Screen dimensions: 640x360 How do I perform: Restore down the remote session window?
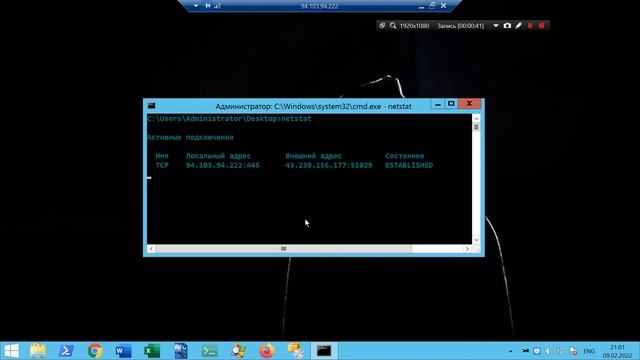[x=432, y=6]
